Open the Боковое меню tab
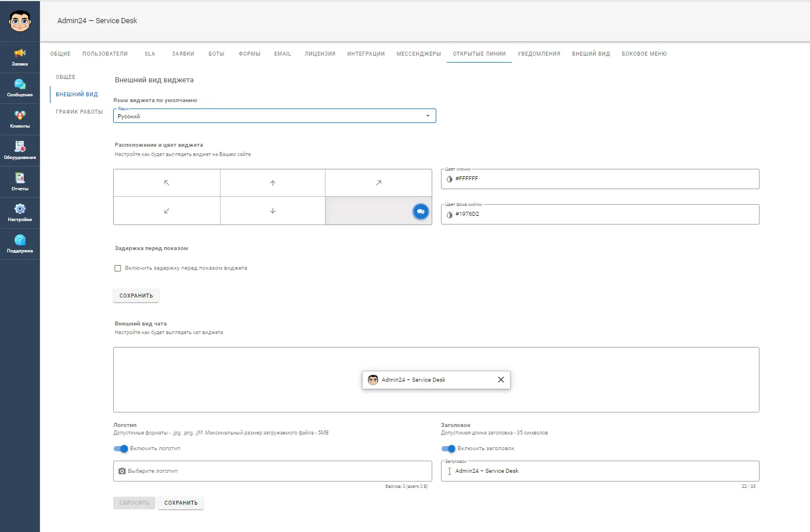The image size is (810, 532). [x=644, y=54]
